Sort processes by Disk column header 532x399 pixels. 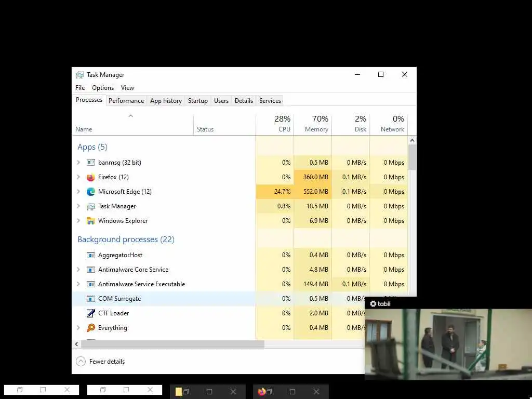pyautogui.click(x=351, y=124)
